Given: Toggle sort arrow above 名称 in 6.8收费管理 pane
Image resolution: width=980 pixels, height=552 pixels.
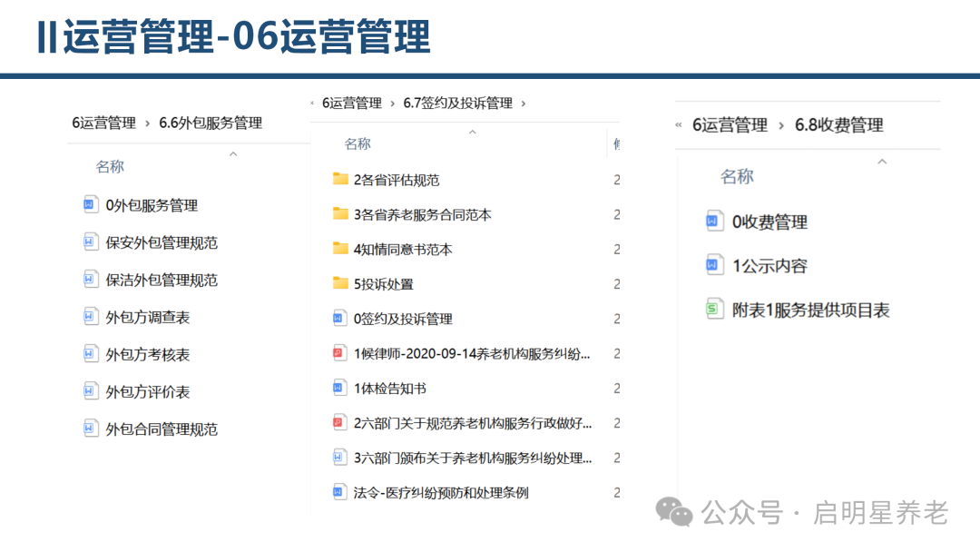Looking at the screenshot, I should [x=882, y=162].
